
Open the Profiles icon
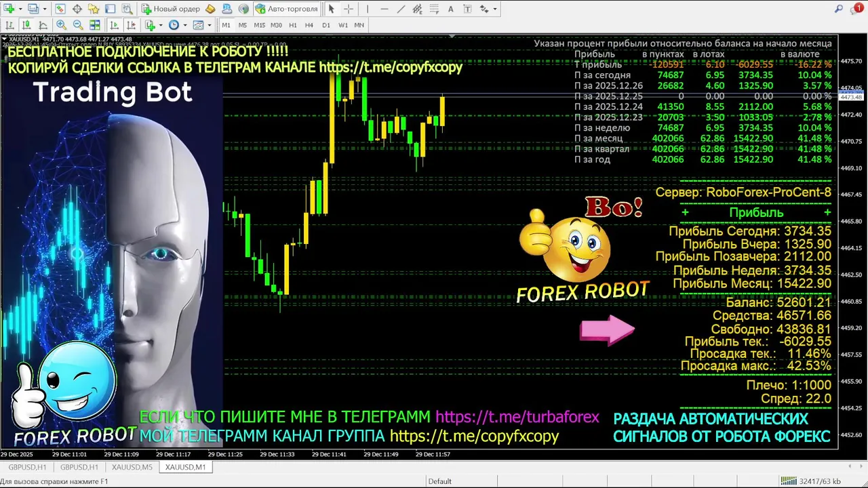[x=33, y=9]
